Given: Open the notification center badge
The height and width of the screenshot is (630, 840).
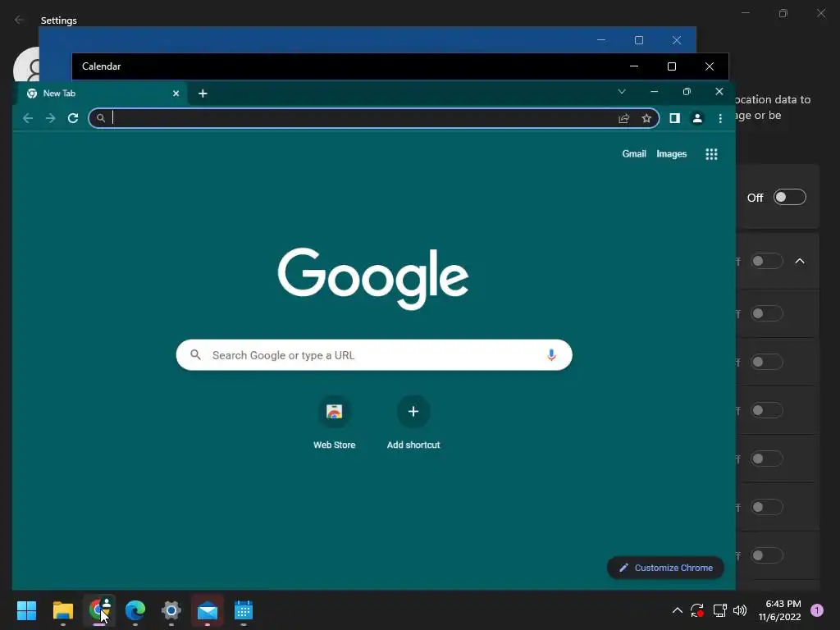Looking at the screenshot, I should pos(817,610).
